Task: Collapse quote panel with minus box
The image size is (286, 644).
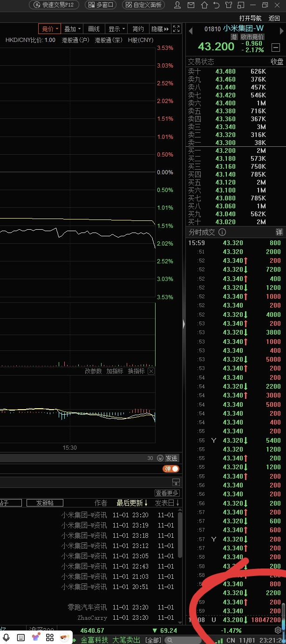Action: coord(275,48)
